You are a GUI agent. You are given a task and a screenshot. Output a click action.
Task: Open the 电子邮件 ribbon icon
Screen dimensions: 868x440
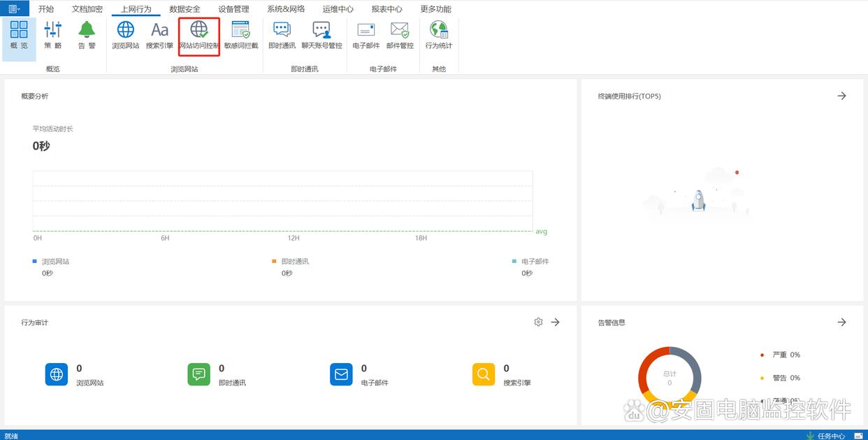(366, 35)
